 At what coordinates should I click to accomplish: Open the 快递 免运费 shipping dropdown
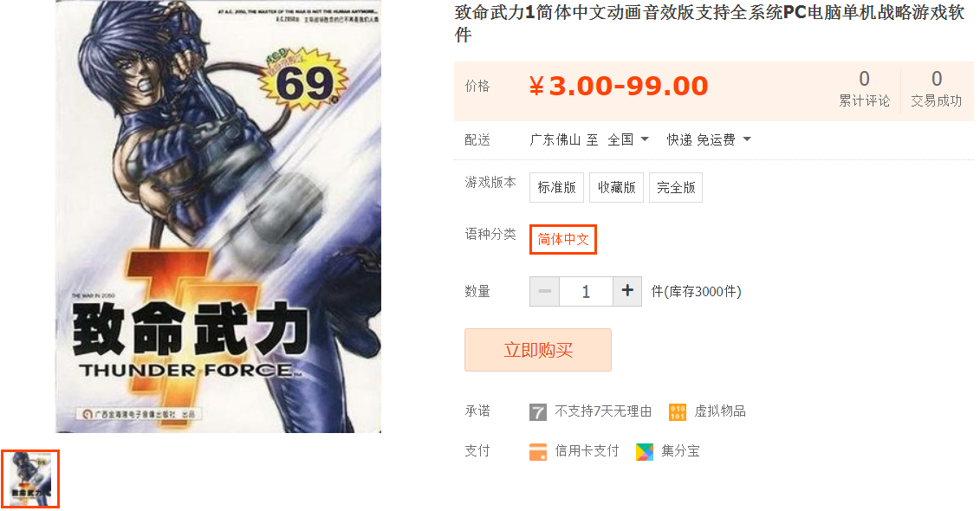coord(709,139)
